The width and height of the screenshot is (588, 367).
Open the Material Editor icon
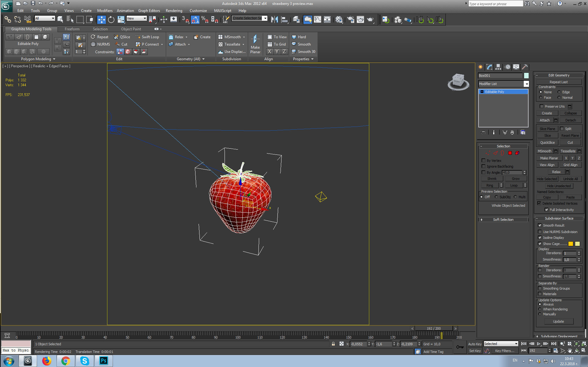(x=339, y=20)
